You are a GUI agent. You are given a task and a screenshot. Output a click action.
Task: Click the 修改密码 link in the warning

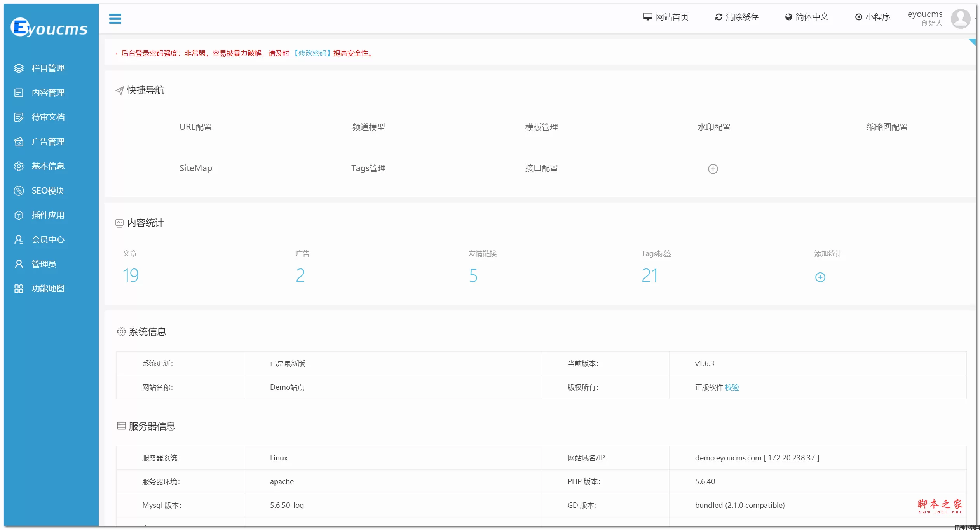coord(312,53)
